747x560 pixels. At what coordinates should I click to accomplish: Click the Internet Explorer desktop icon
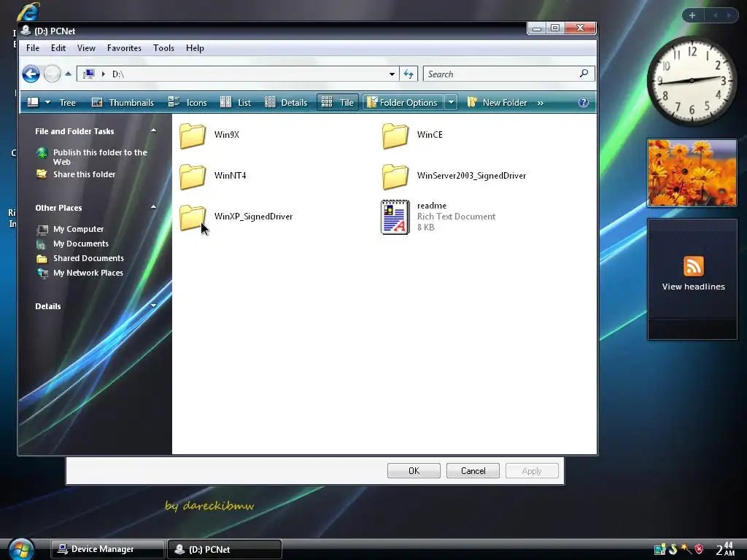point(27,11)
